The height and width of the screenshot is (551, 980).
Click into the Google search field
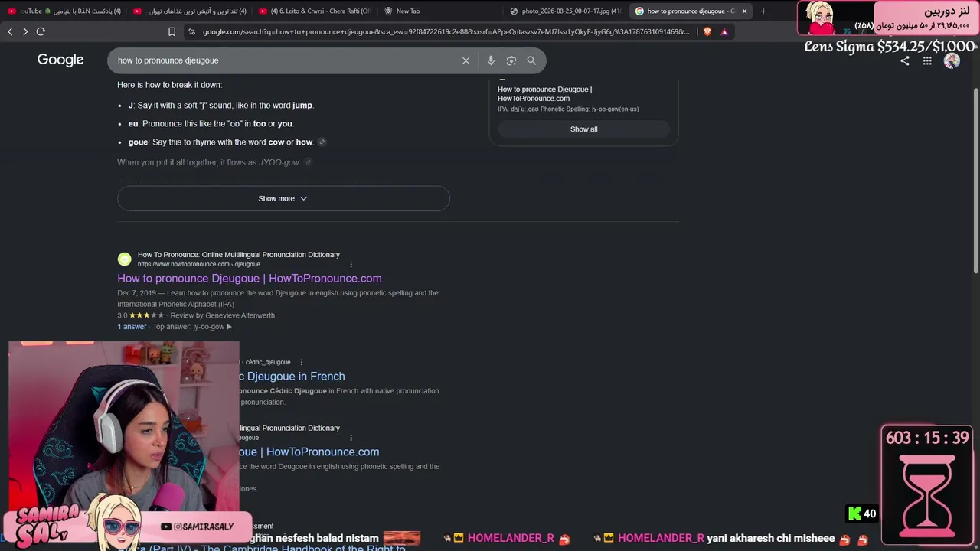(283, 60)
